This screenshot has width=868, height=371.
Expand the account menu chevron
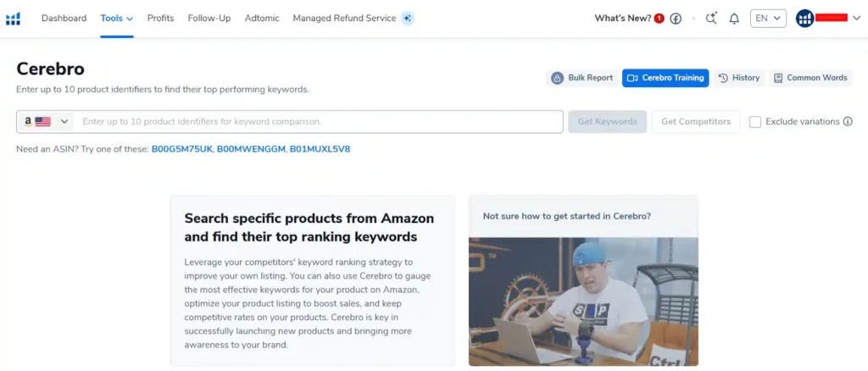856,19
